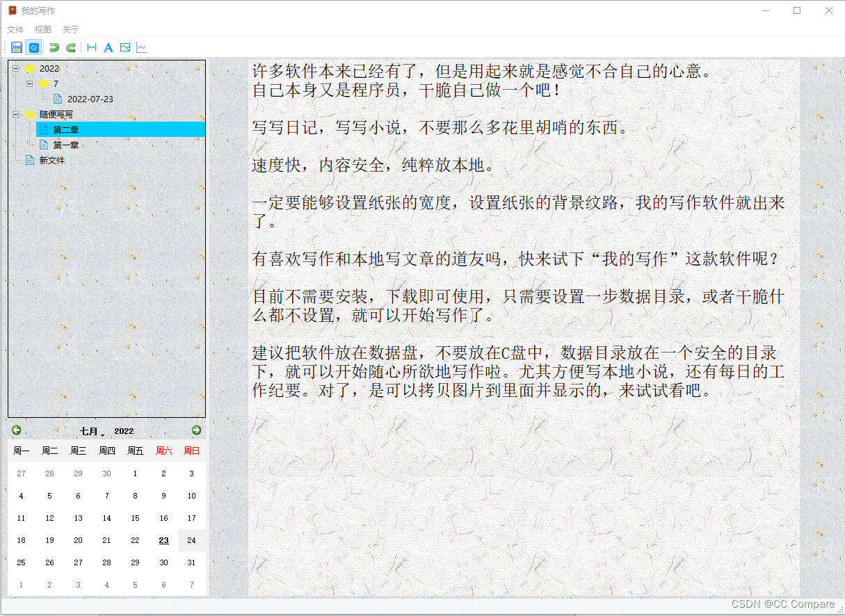Select calendar date 23 in July

tap(163, 540)
